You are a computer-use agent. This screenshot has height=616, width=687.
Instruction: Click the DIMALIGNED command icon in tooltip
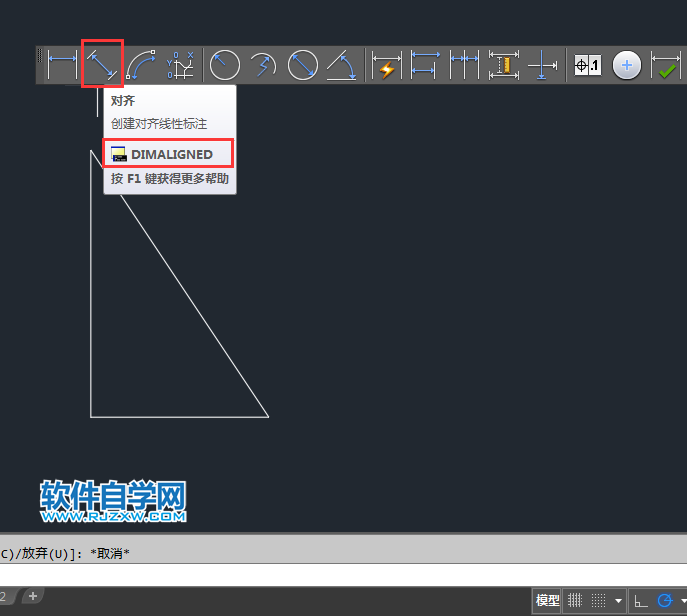pyautogui.click(x=118, y=154)
